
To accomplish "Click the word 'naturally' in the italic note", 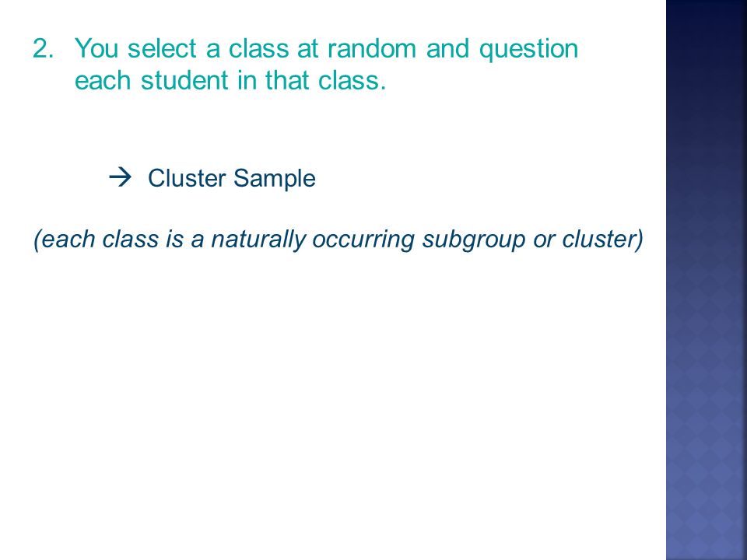I will pos(258,240).
